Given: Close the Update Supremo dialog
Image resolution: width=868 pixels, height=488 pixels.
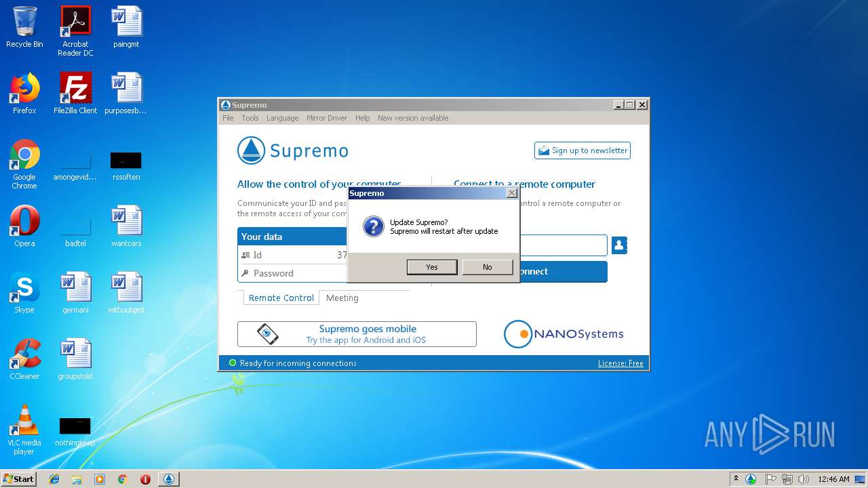Looking at the screenshot, I should click(511, 193).
